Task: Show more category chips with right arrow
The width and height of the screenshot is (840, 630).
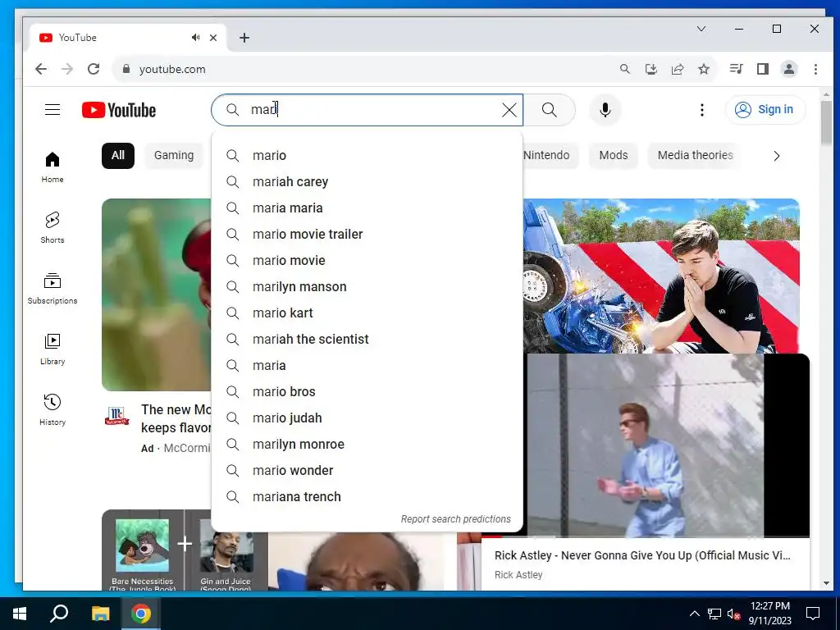Action: [776, 156]
